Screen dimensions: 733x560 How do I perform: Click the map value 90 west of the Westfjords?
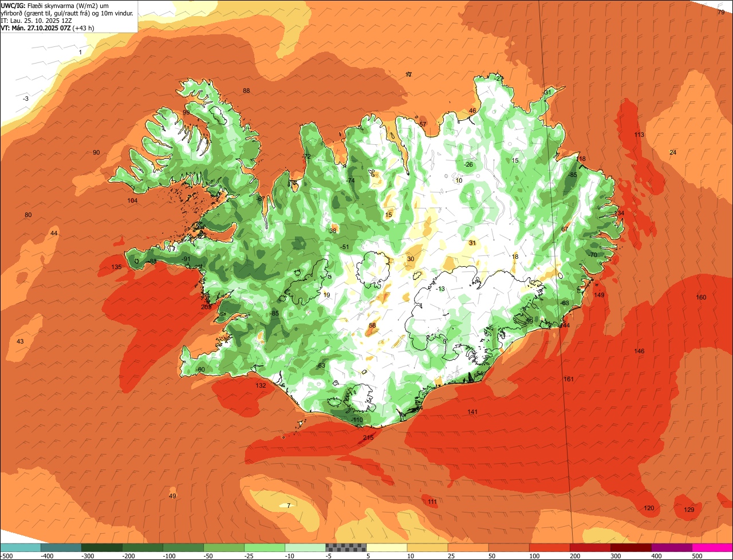(96, 152)
